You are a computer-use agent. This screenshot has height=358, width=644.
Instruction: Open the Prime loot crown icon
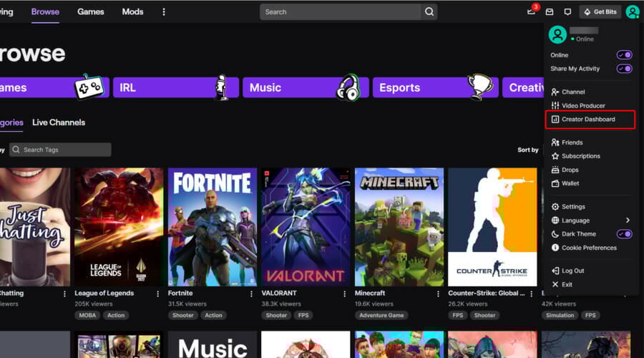point(532,11)
